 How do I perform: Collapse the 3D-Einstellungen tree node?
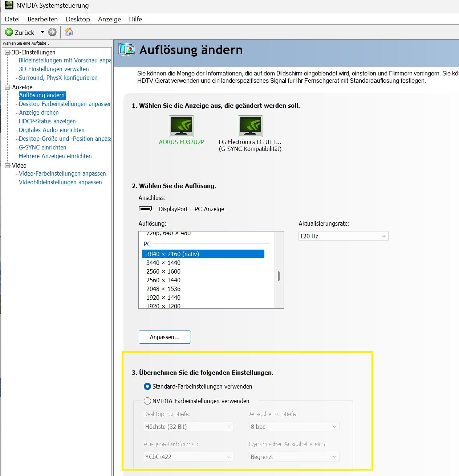coord(7,53)
